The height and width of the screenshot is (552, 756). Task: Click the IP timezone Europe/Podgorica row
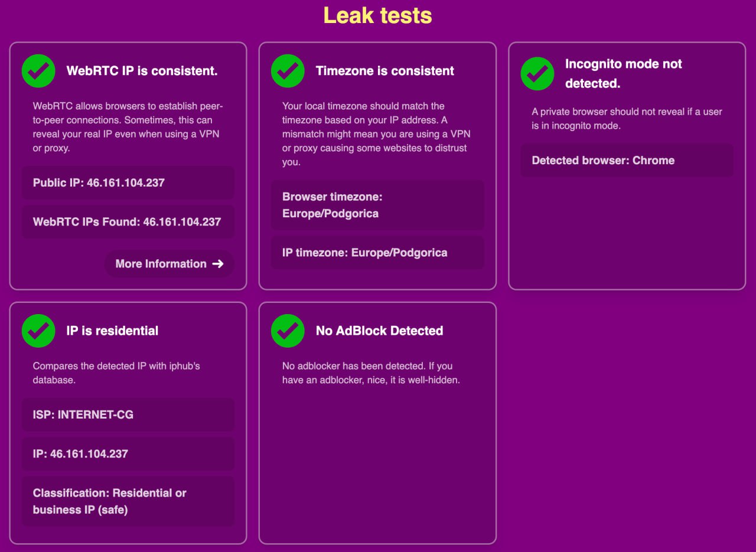point(377,253)
